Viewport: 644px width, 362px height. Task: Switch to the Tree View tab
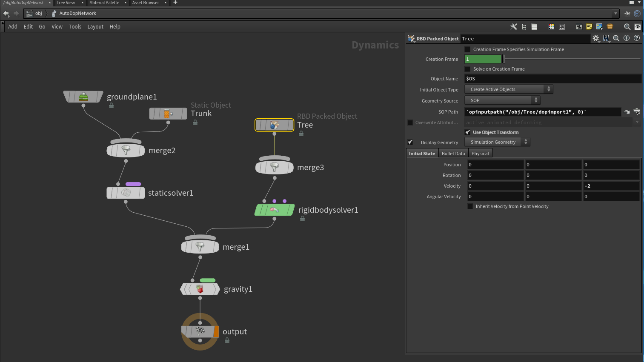(x=66, y=3)
